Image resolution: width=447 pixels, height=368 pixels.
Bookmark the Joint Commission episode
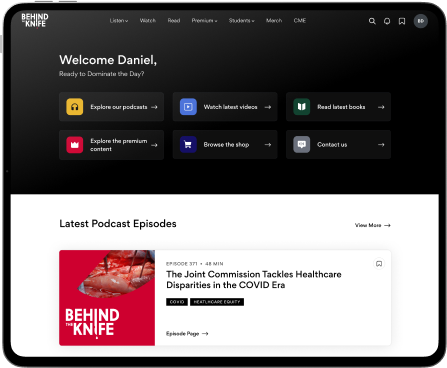coord(379,264)
